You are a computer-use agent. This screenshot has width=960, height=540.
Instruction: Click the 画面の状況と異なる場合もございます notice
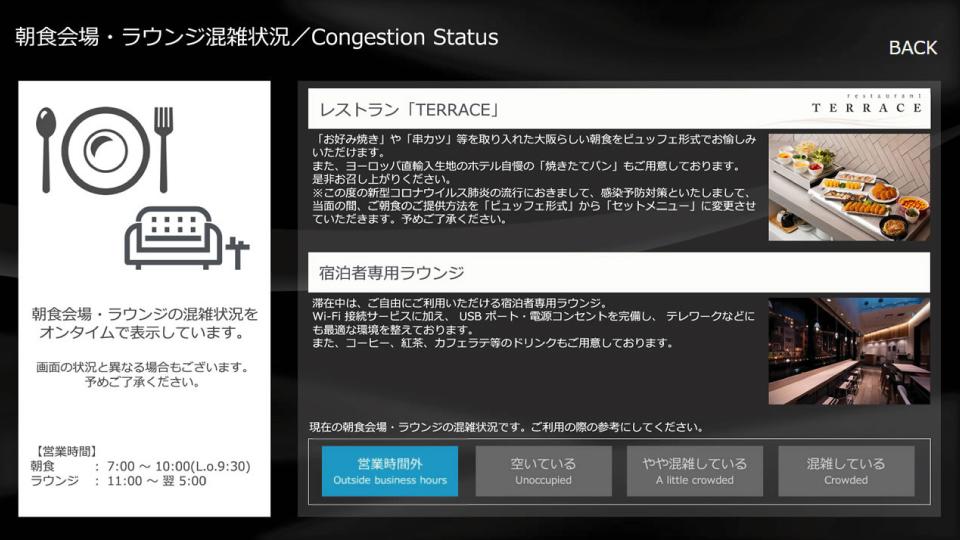(x=143, y=375)
